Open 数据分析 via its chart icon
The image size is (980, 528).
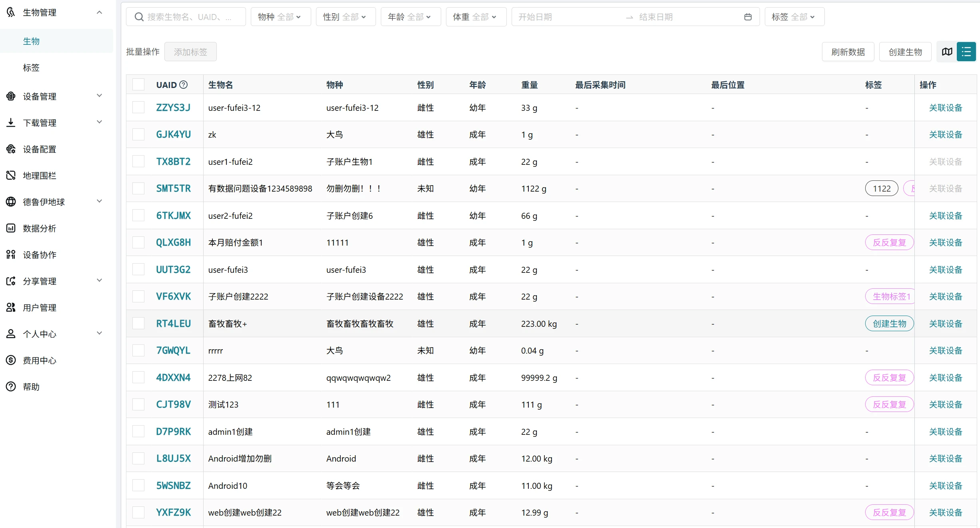point(11,228)
